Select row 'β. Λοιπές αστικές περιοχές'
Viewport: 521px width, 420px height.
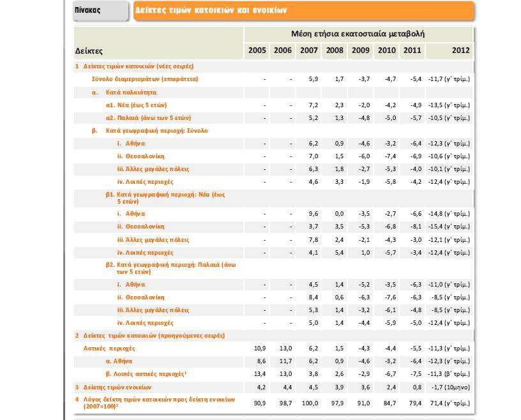274,374
